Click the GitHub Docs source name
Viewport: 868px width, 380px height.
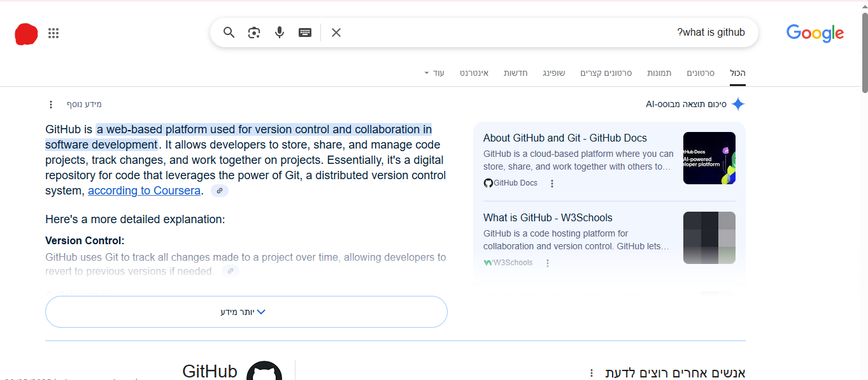tap(516, 183)
